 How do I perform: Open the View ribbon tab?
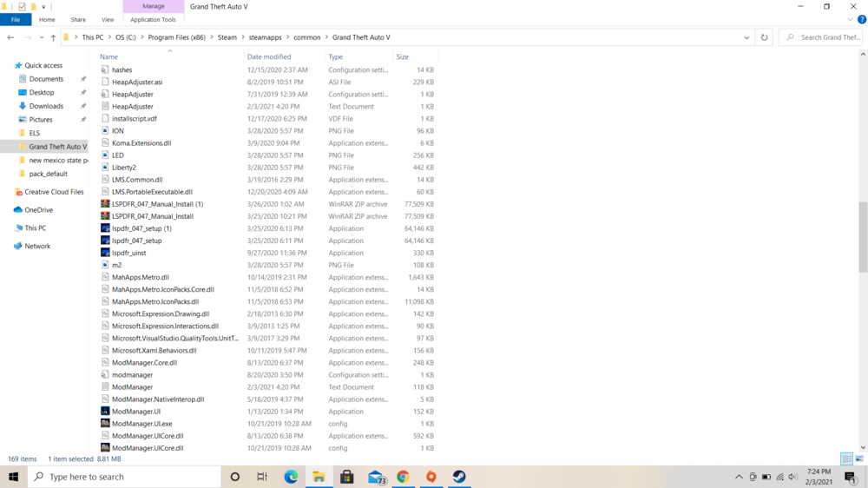coord(108,19)
